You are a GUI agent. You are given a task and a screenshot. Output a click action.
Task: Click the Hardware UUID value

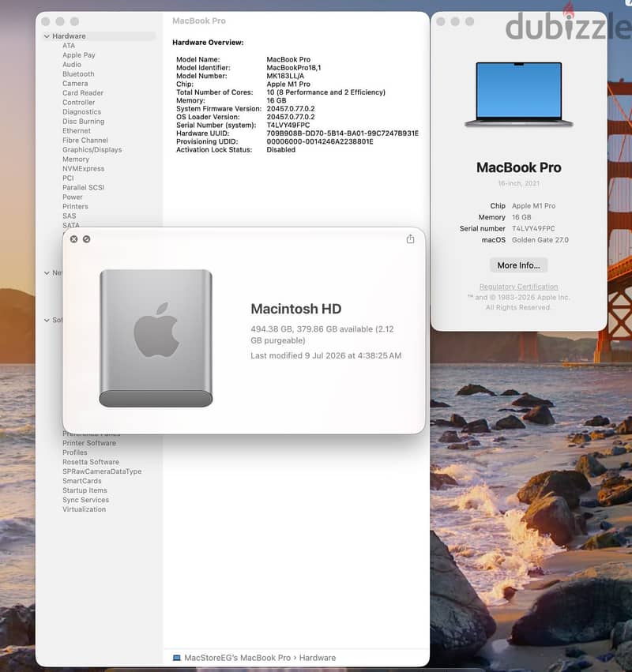[343, 133]
